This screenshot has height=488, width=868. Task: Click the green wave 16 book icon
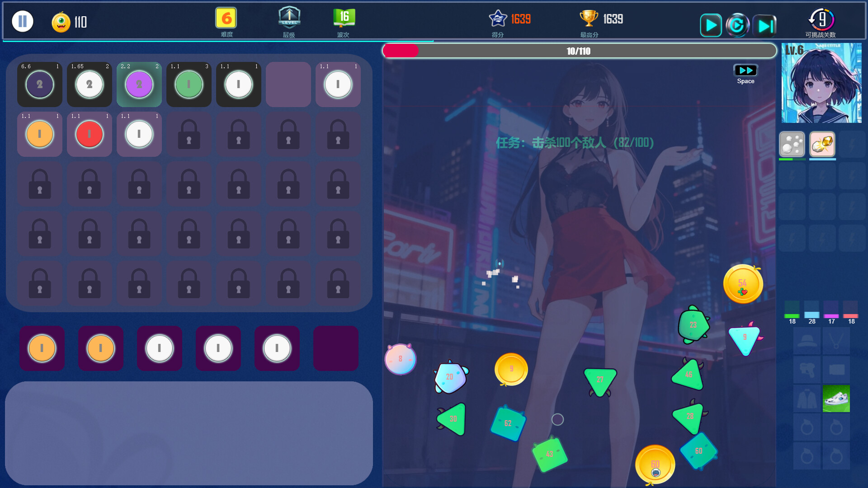click(x=344, y=18)
